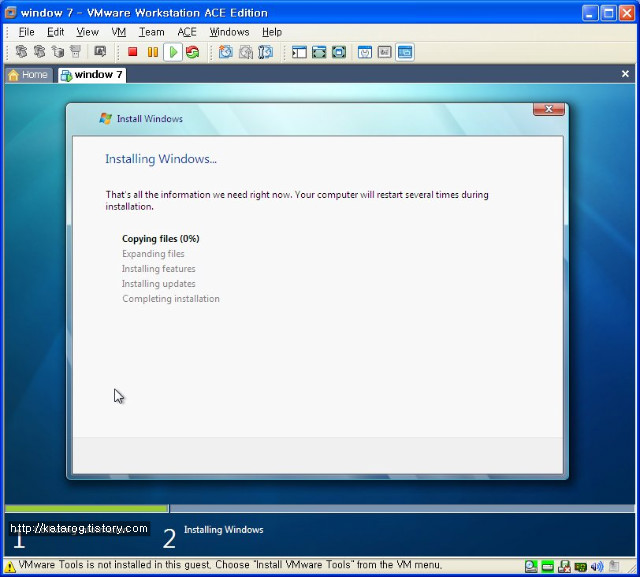This screenshot has height=577, width=640.
Task: Close the current VM tab with X
Action: point(625,74)
